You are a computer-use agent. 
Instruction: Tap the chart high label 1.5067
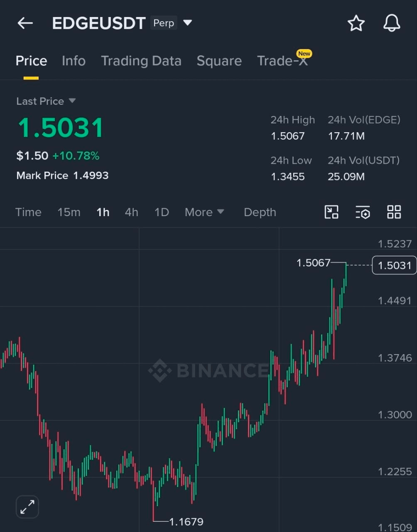(x=314, y=263)
